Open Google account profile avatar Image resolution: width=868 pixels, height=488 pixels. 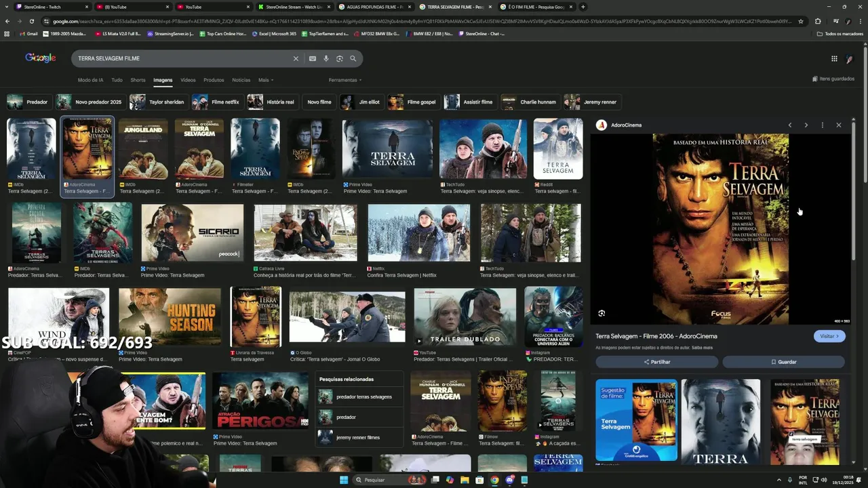click(850, 59)
